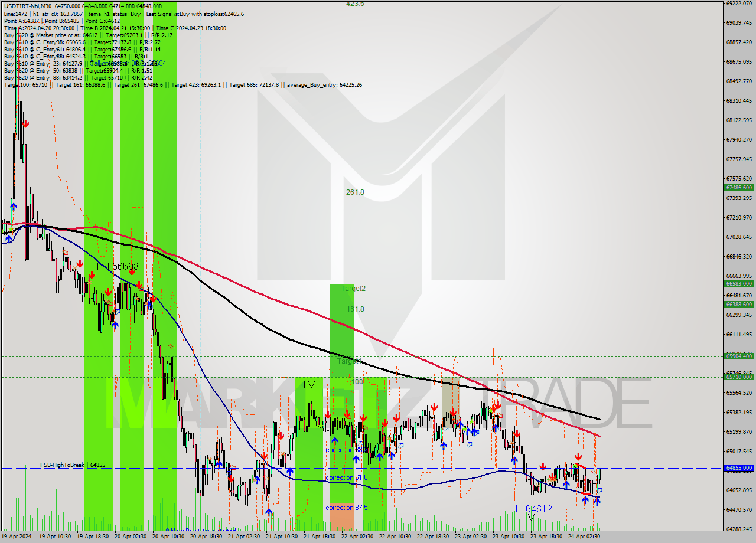Click the 'I I I 64612' wave label
The height and width of the screenshot is (543, 756).
click(x=532, y=508)
